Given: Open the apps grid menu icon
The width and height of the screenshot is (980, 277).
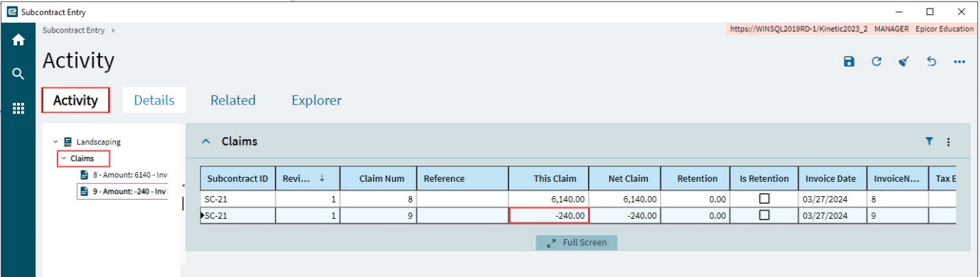Looking at the screenshot, I should tap(18, 108).
